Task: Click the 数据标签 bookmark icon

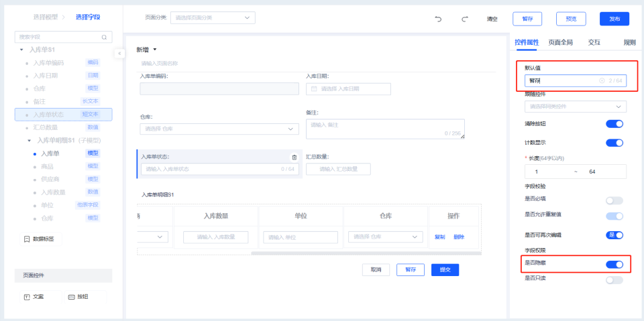Action: (27, 239)
